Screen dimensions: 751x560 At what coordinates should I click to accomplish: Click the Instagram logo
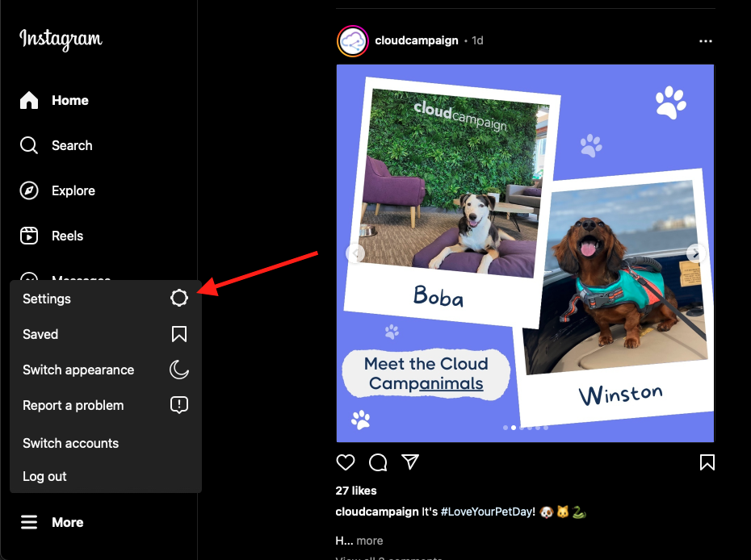point(61,39)
